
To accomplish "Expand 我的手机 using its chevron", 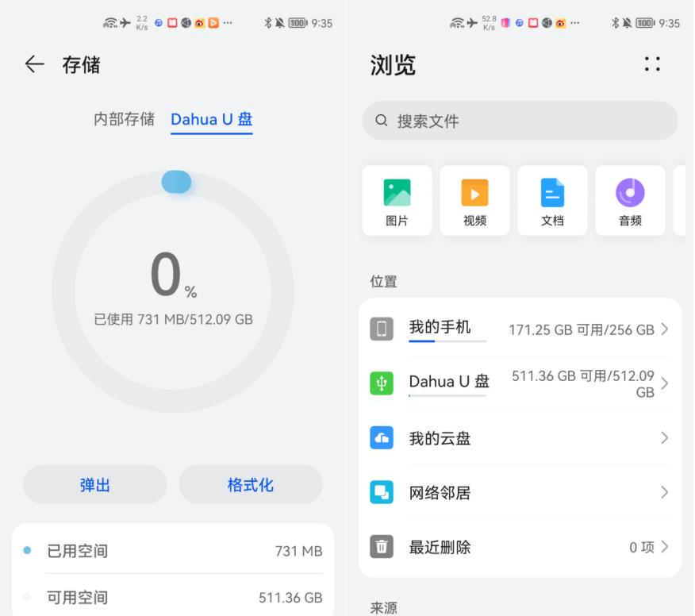I will coord(664,329).
